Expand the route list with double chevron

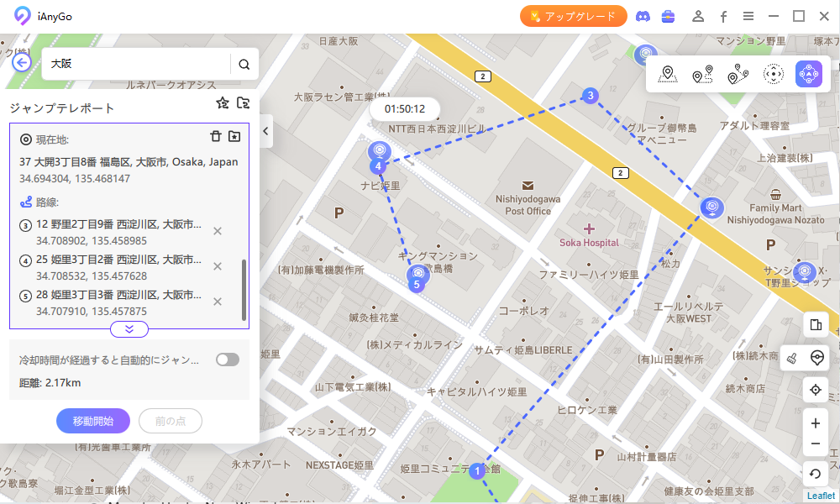(129, 329)
